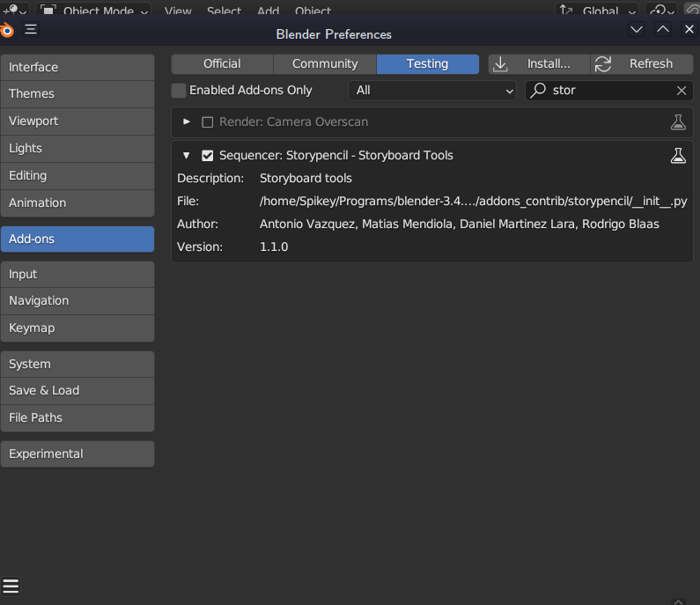
Task: Open the add-on category 'All' dropdown
Action: (432, 91)
